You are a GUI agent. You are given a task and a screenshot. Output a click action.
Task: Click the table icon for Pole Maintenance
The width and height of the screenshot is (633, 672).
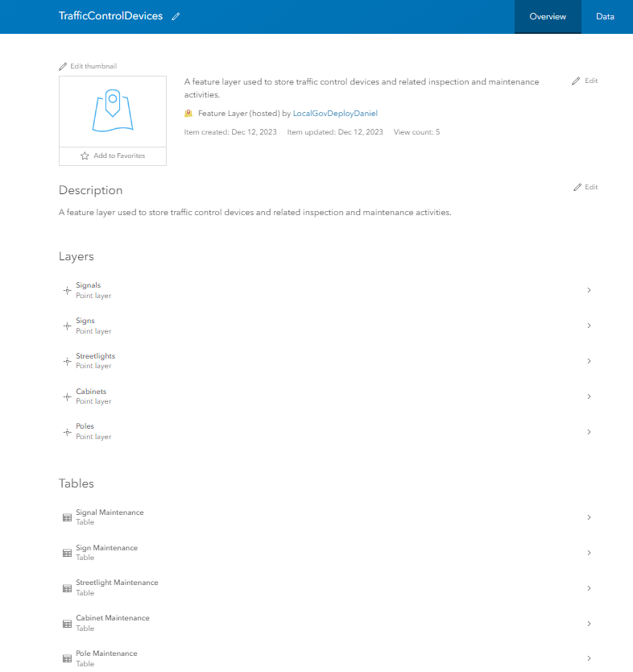pyautogui.click(x=67, y=659)
